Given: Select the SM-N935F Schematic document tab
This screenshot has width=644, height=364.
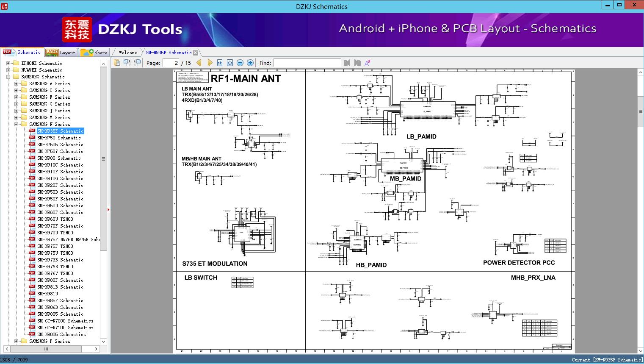Looking at the screenshot, I should 169,53.
